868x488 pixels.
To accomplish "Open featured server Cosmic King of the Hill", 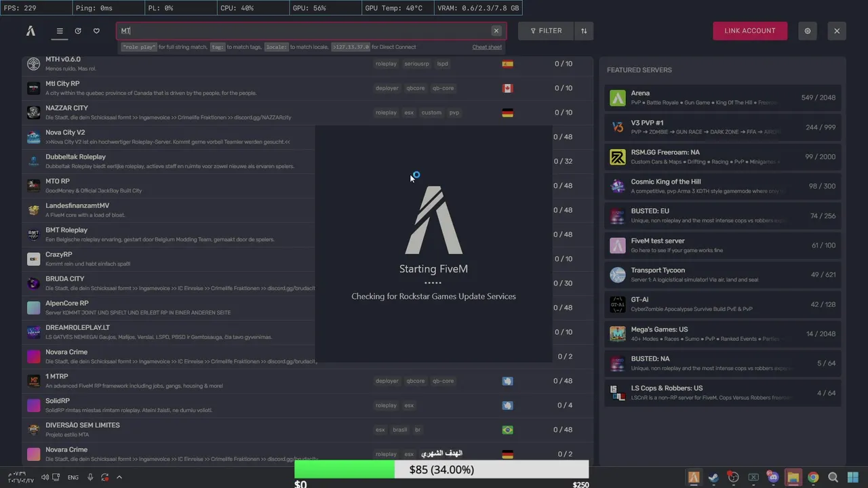I will click(723, 186).
